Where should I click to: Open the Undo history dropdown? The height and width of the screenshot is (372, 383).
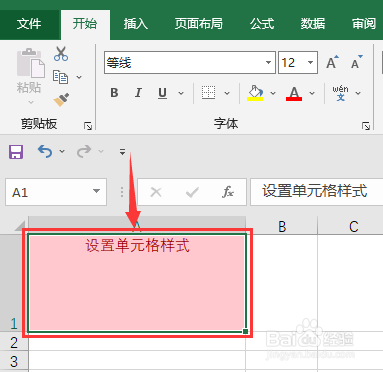coord(62,151)
